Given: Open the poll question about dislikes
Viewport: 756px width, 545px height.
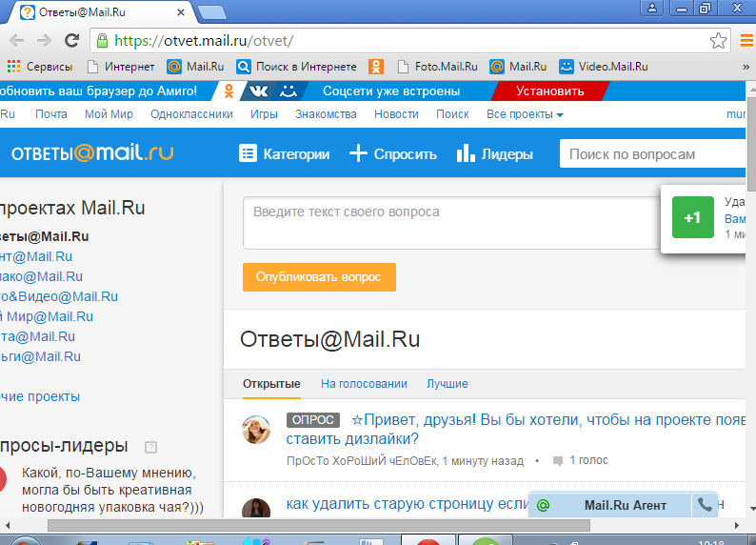Looking at the screenshot, I should (516, 429).
